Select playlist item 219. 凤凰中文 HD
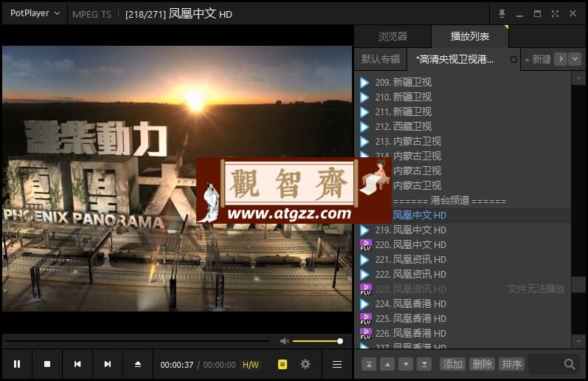The image size is (588, 381). (x=463, y=230)
